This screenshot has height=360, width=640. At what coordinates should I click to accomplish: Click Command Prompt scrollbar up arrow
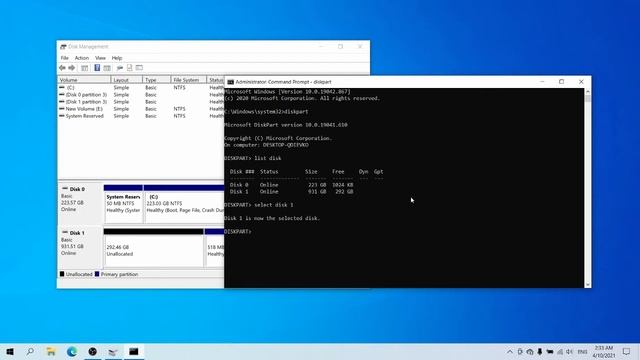click(x=588, y=91)
